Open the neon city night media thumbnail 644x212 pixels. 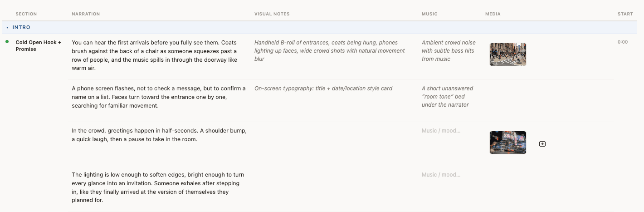pyautogui.click(x=508, y=143)
